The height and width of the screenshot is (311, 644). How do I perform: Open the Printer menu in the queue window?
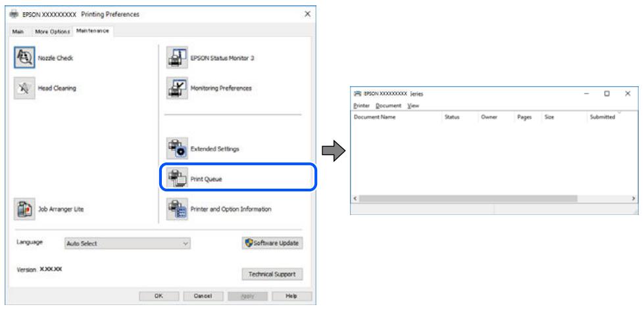[361, 105]
